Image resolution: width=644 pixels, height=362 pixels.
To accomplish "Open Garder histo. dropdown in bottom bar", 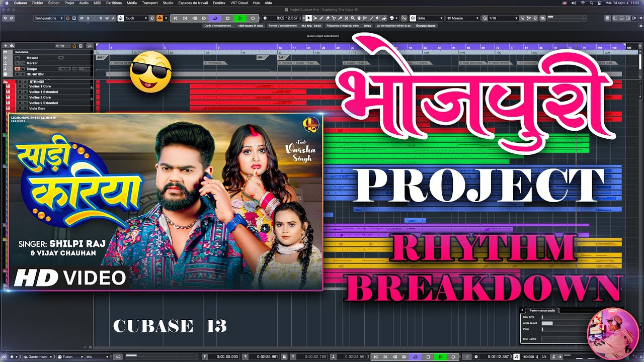I will point(38,357).
